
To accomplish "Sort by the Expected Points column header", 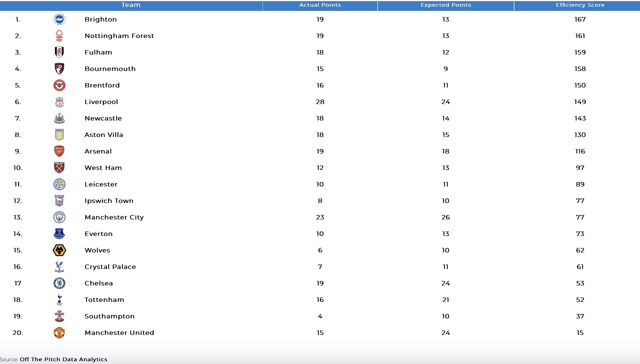I will [446, 5].
